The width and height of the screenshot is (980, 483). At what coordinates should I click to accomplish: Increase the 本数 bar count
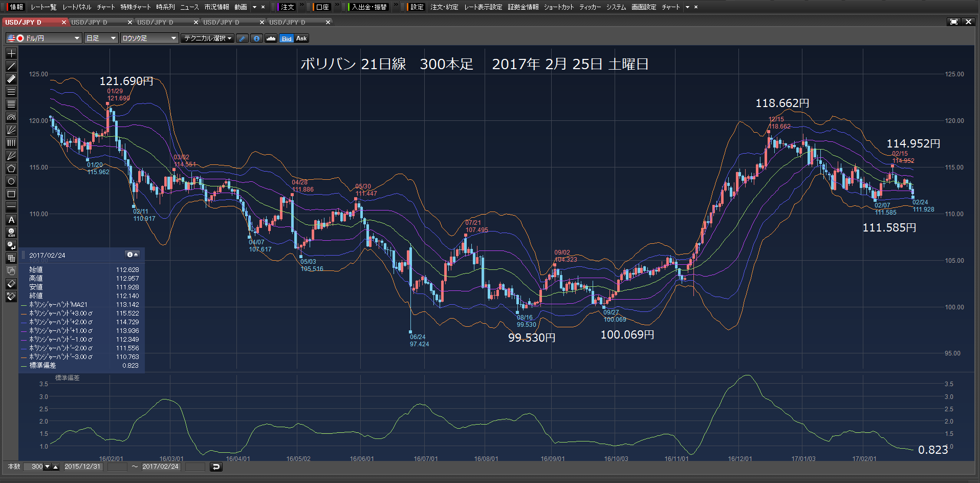56,467
